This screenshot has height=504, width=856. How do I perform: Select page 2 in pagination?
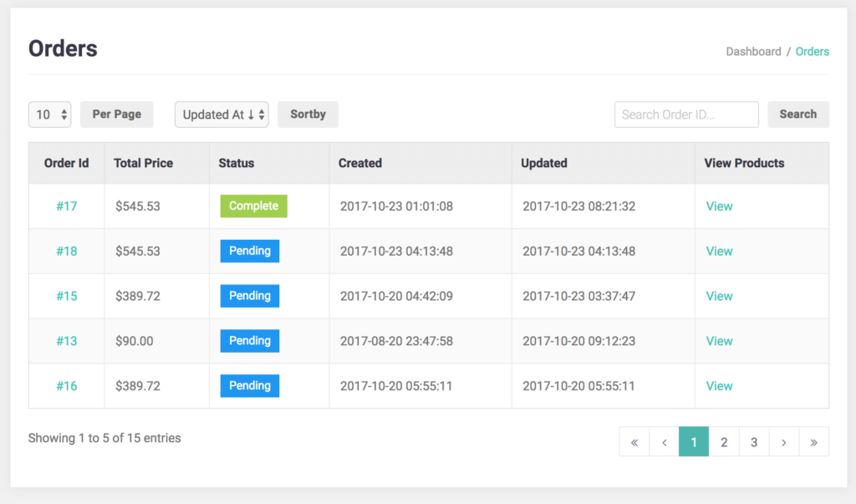pos(724,442)
